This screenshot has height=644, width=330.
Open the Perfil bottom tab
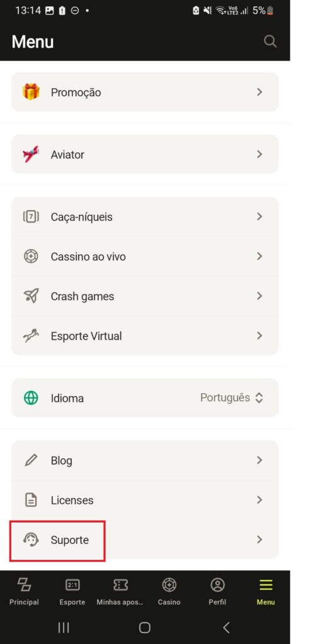point(217,591)
